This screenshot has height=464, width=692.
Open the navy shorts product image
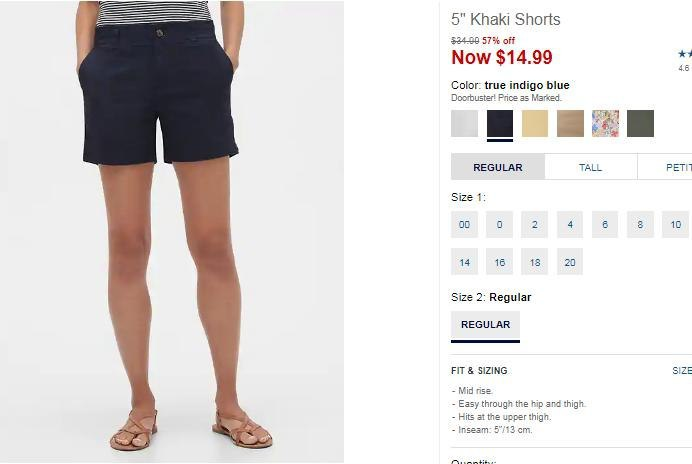172,231
